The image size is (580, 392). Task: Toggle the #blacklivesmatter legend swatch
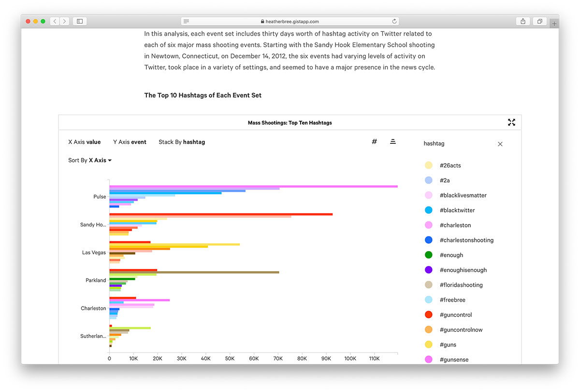click(428, 195)
